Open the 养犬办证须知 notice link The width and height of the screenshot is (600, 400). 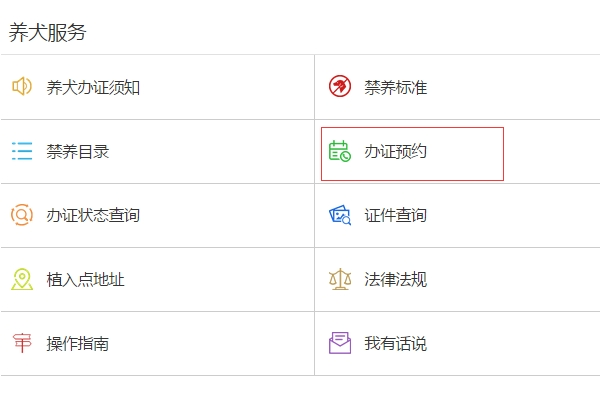pos(93,87)
